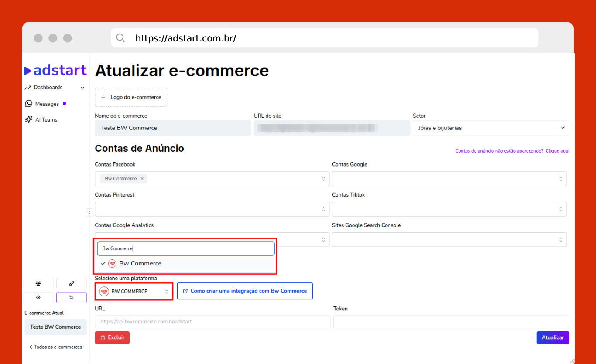The width and height of the screenshot is (596, 364).
Task: Open the users icon button in sidebar
Action: click(38, 283)
